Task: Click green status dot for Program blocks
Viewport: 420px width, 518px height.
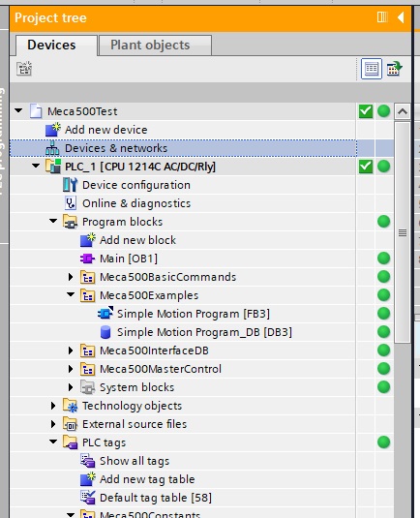Action: [383, 222]
